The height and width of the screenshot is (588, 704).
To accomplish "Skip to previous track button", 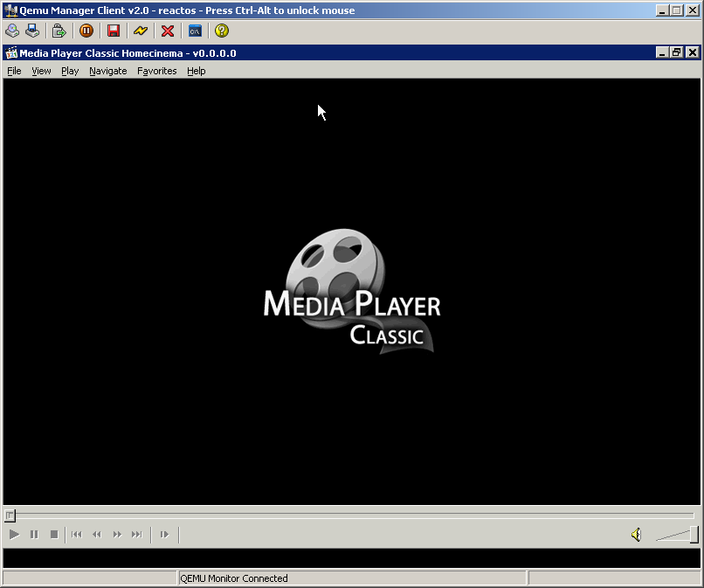I will [77, 534].
